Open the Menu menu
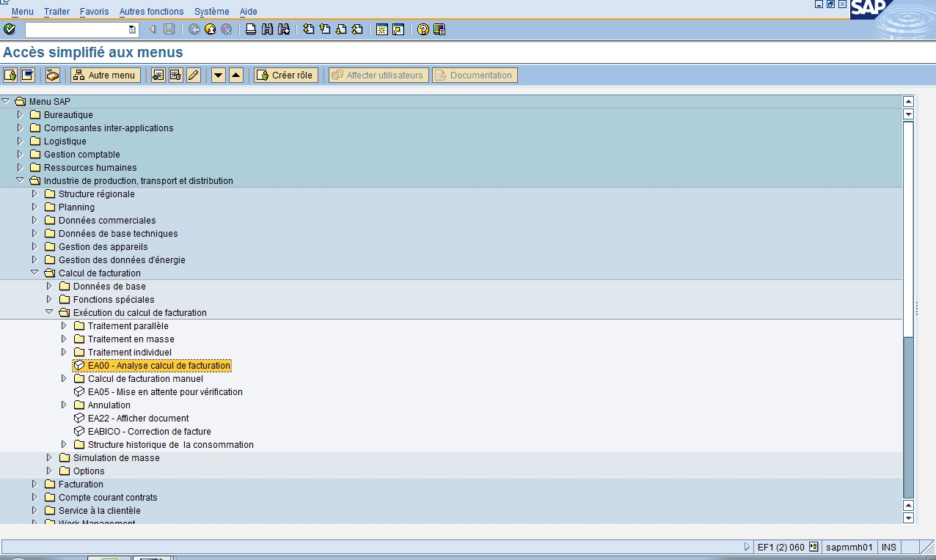 pyautogui.click(x=23, y=12)
